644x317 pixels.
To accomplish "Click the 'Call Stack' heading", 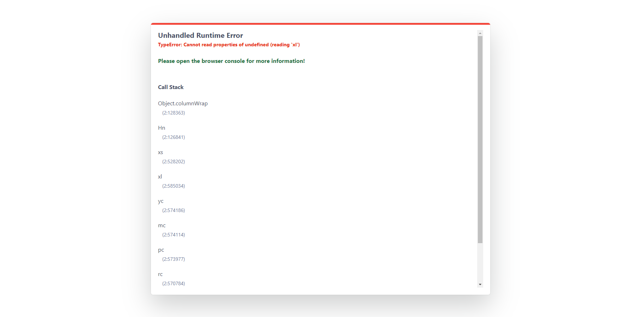I will coord(171,87).
